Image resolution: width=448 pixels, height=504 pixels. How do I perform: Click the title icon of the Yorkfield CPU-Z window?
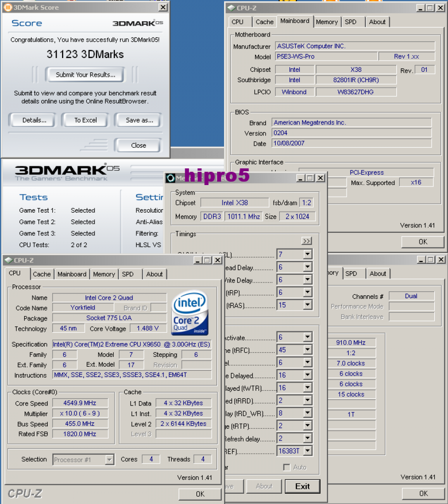pos(9,260)
